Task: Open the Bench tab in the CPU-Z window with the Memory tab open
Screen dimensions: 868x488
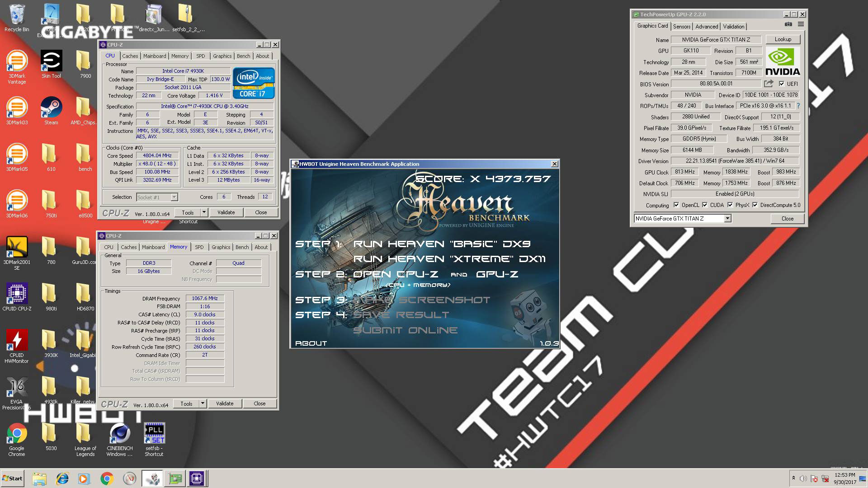Action: (242, 247)
